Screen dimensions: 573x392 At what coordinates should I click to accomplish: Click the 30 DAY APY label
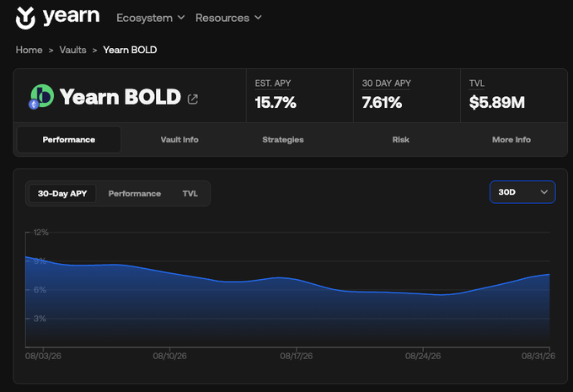tap(386, 83)
